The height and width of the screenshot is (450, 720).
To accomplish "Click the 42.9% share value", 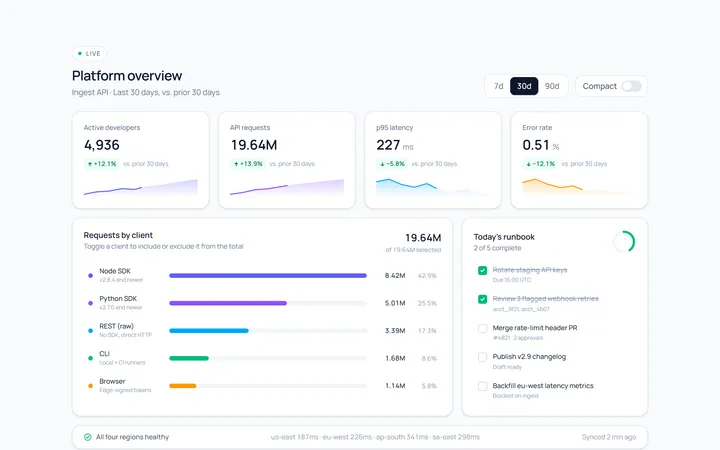I will (x=427, y=276).
